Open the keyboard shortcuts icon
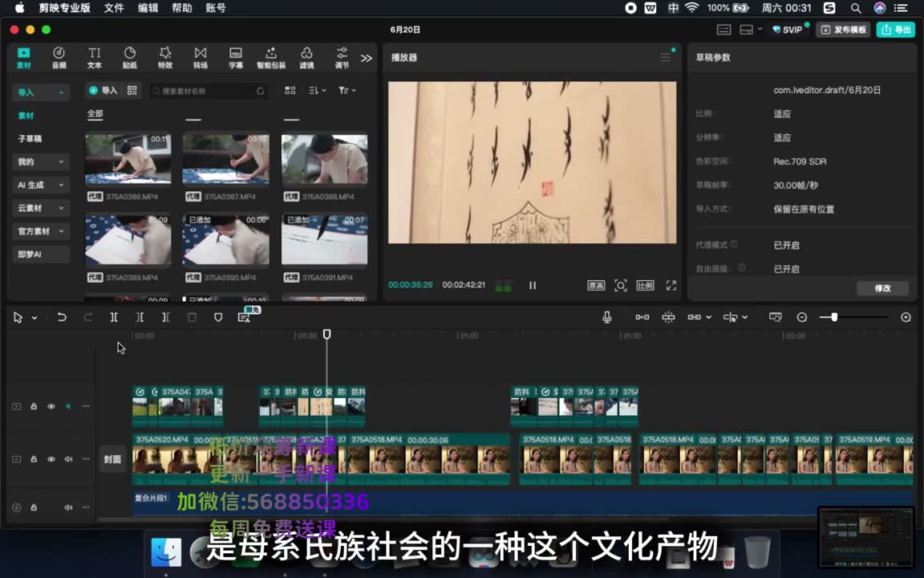924x578 pixels. point(723,30)
